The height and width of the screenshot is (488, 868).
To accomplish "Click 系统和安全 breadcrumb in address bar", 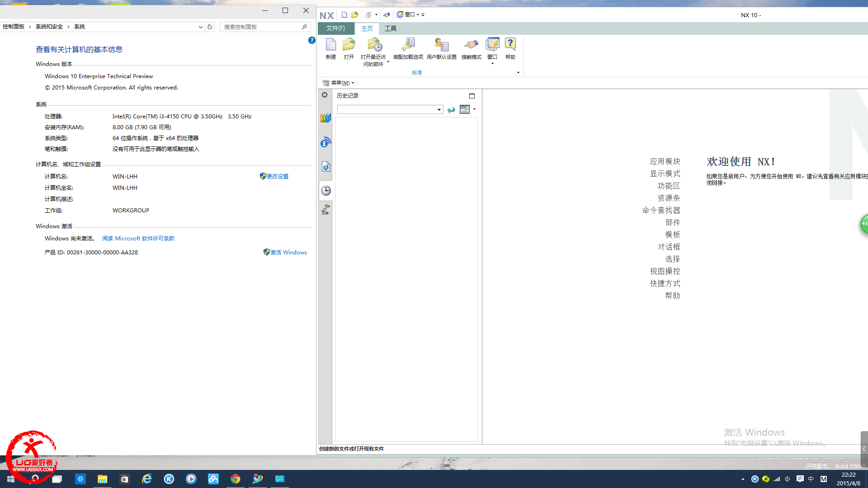I will (x=49, y=27).
